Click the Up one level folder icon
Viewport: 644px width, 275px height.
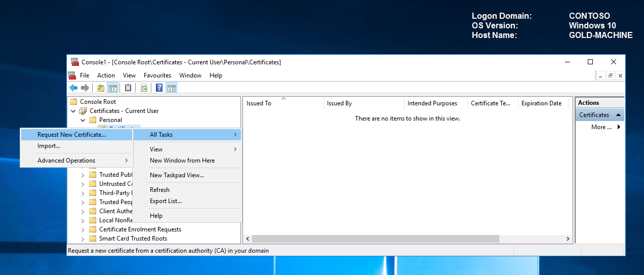coord(101,88)
